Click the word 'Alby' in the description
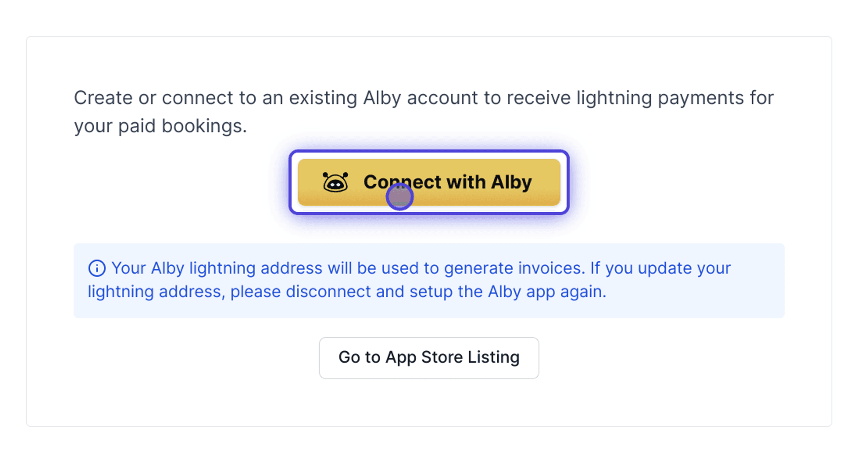This screenshot has height=454, width=868. pos(382,98)
